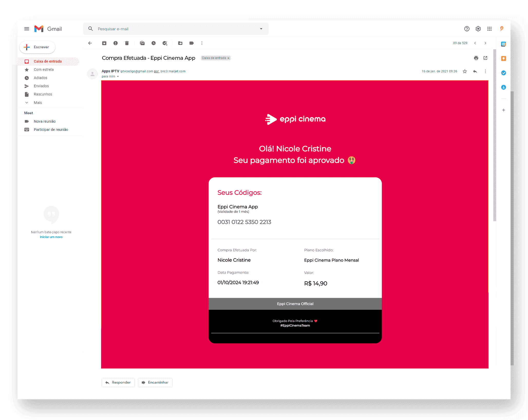
Task: Mark email as unread
Action: [x=142, y=43]
